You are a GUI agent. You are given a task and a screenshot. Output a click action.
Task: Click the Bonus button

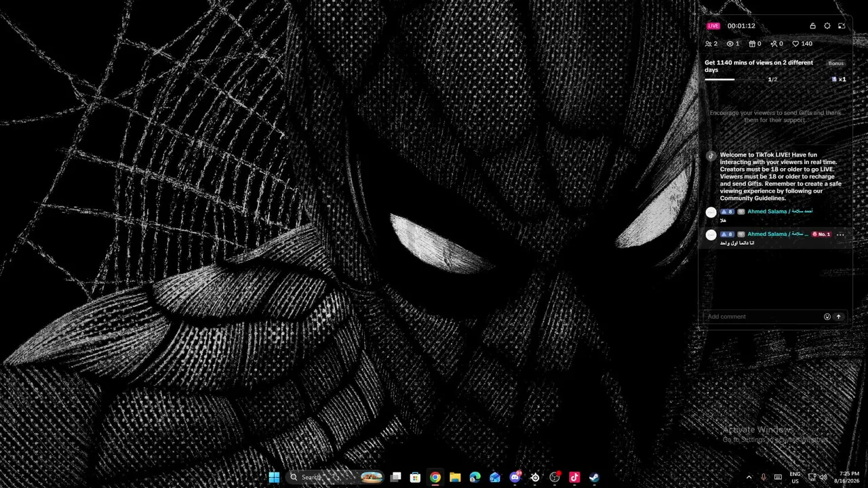[836, 64]
